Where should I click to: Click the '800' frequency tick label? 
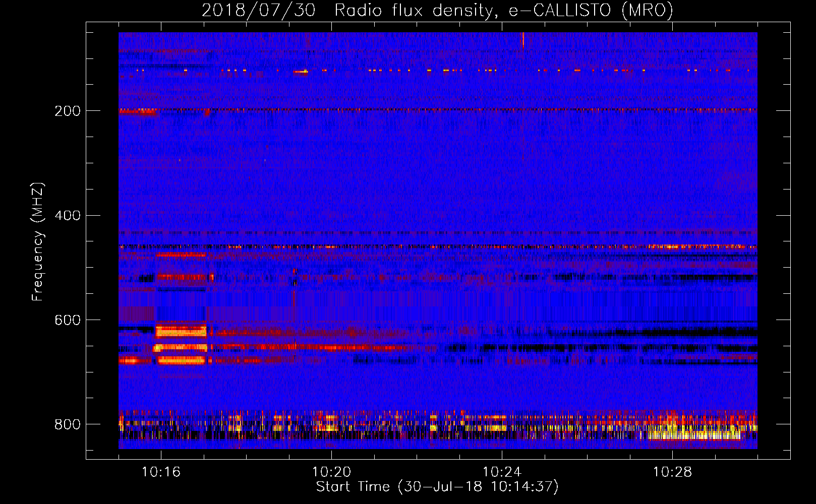68,424
